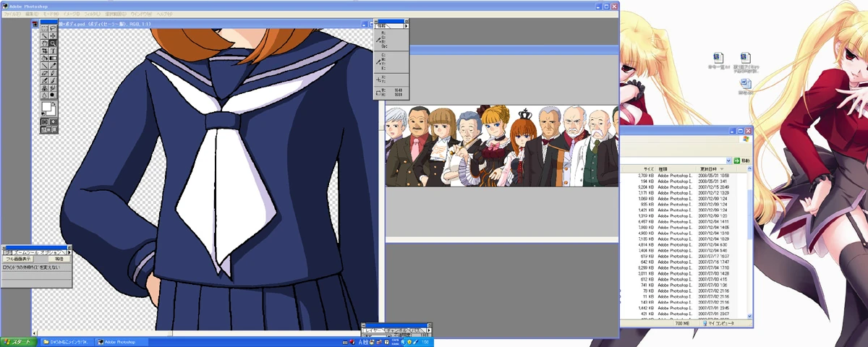This screenshot has width=868, height=347.
Task: Select the Eyedropper tool in toolbox
Action: pyautogui.click(x=53, y=65)
